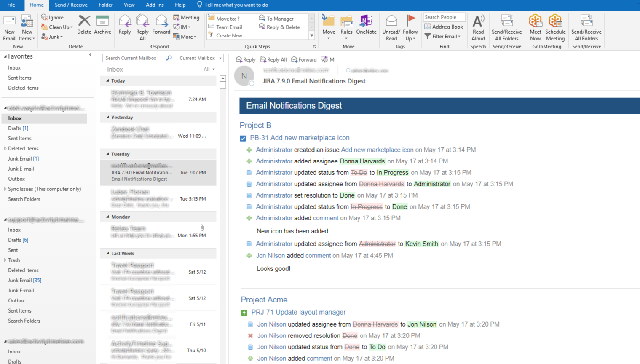Create New quick step
The height and width of the screenshot is (364, 640).
click(225, 35)
